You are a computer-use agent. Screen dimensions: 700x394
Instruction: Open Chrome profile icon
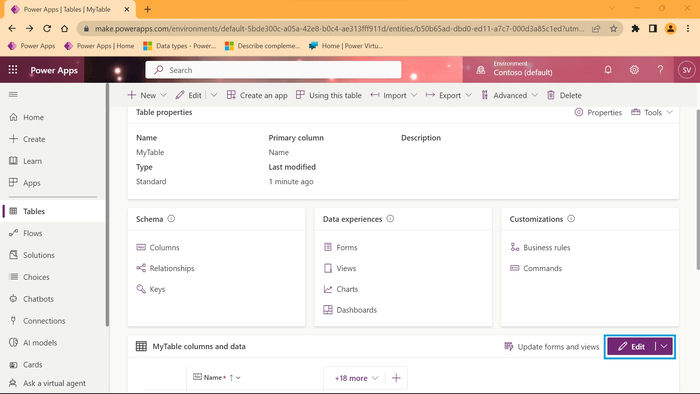tap(670, 29)
